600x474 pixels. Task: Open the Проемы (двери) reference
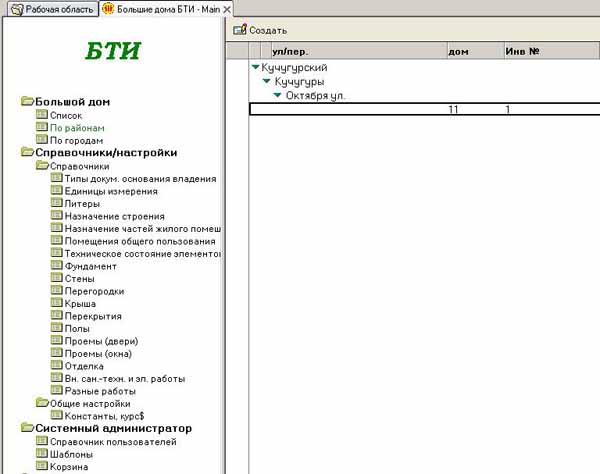101,341
